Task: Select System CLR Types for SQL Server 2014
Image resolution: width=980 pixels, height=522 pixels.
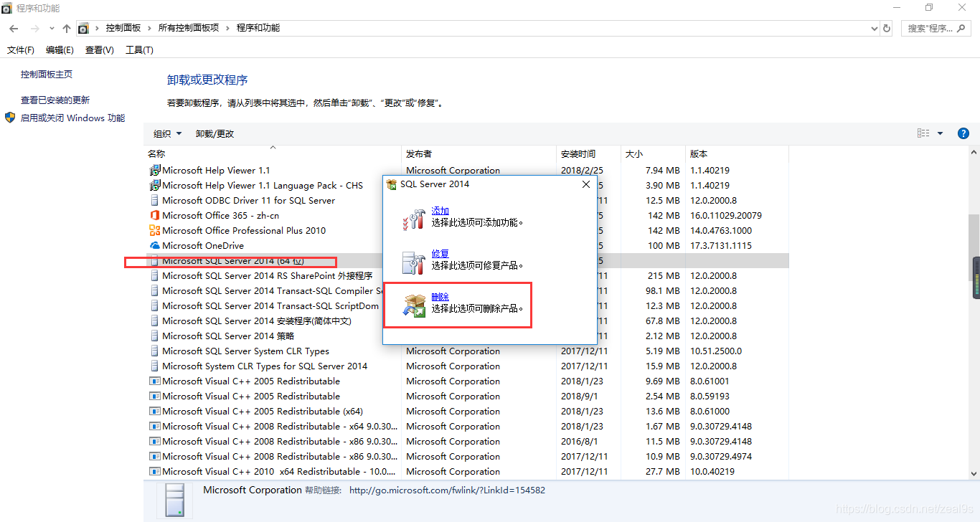Action: point(467,366)
